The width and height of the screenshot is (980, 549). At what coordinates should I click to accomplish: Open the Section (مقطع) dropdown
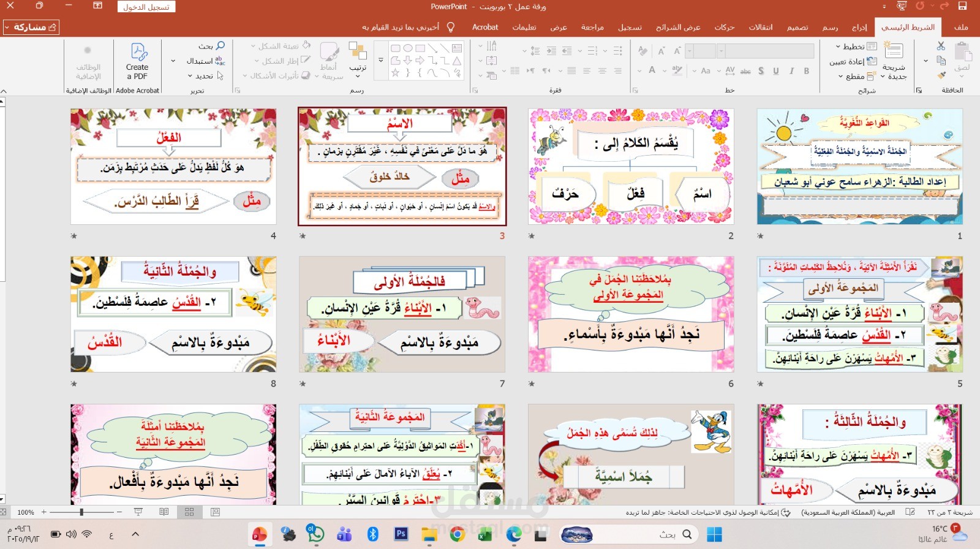(x=858, y=77)
